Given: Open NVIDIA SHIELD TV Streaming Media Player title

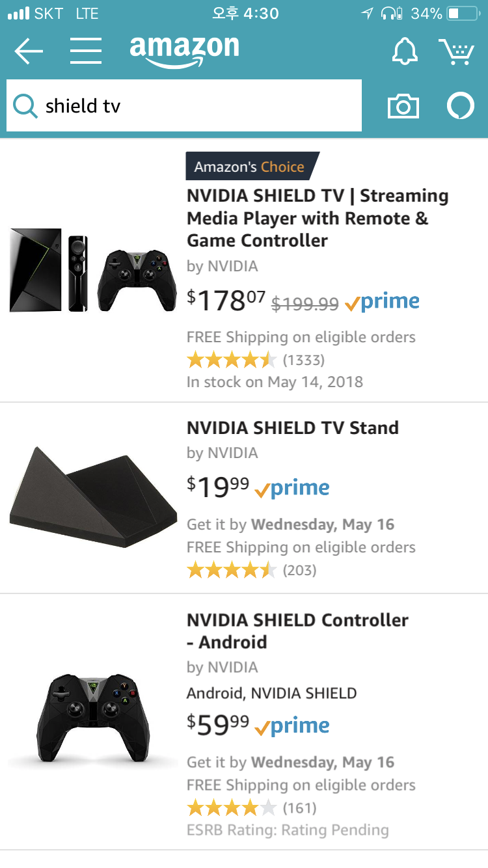Looking at the screenshot, I should point(318,218).
